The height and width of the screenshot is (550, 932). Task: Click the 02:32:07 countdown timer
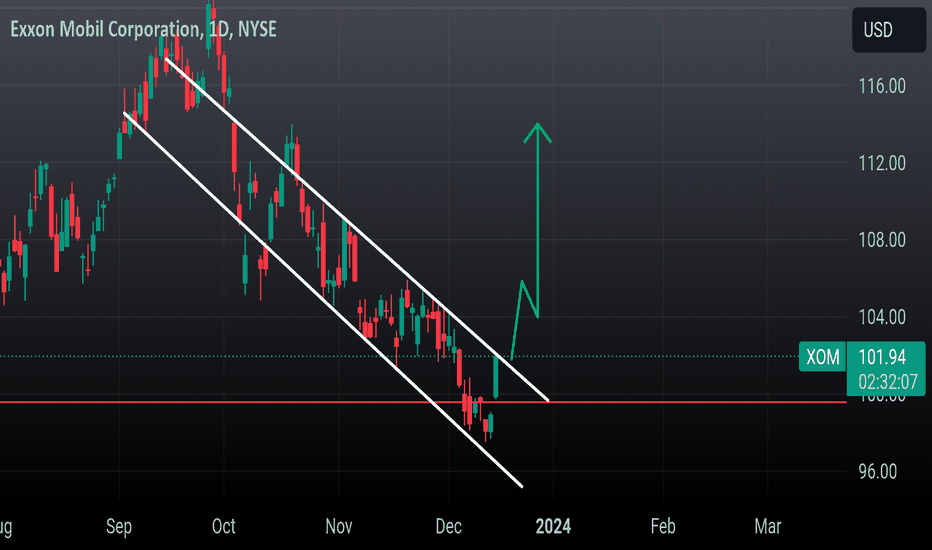[888, 382]
